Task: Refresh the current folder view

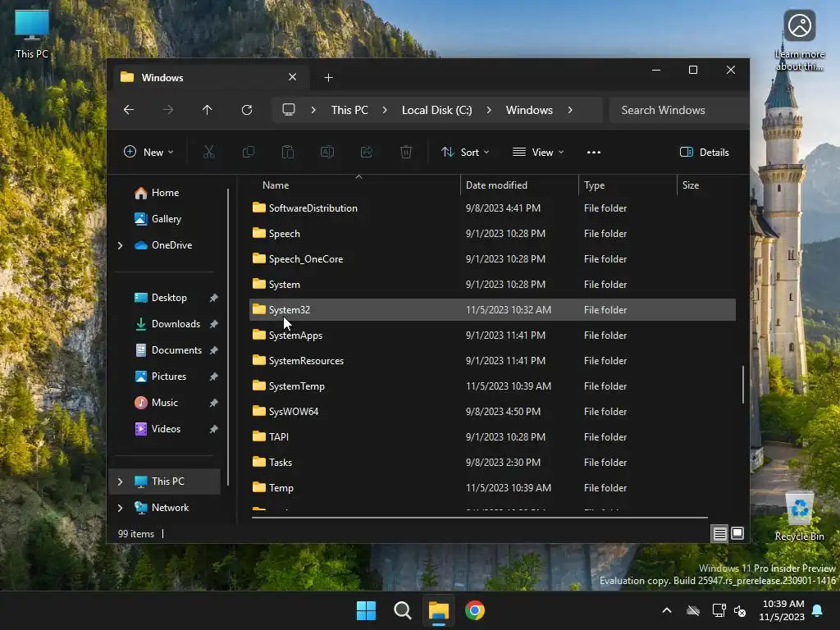Action: point(247,110)
